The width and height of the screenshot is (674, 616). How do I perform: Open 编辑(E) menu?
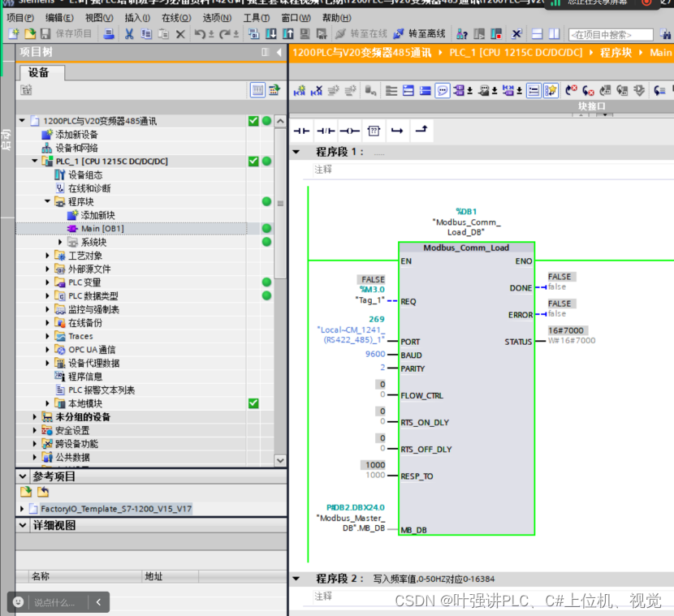tap(60, 18)
